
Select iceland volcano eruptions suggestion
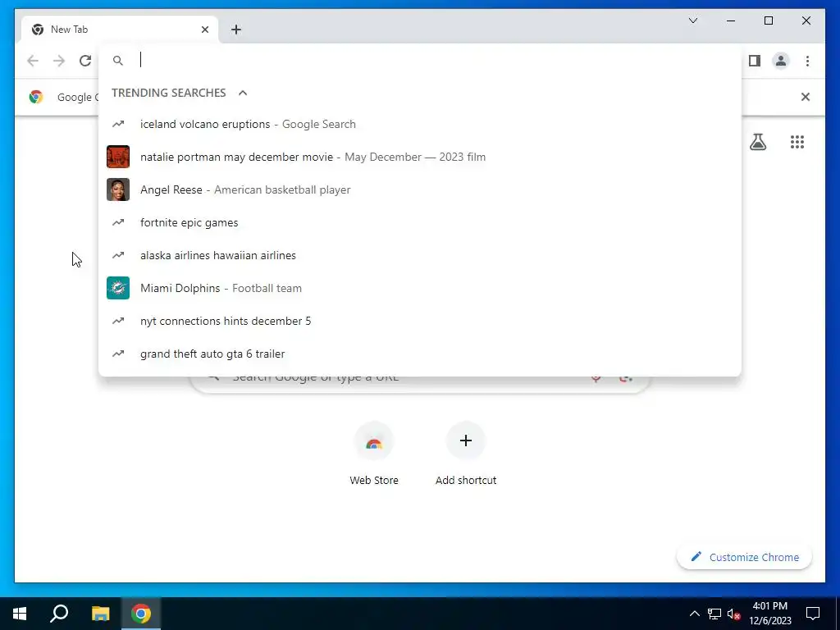tap(420, 125)
